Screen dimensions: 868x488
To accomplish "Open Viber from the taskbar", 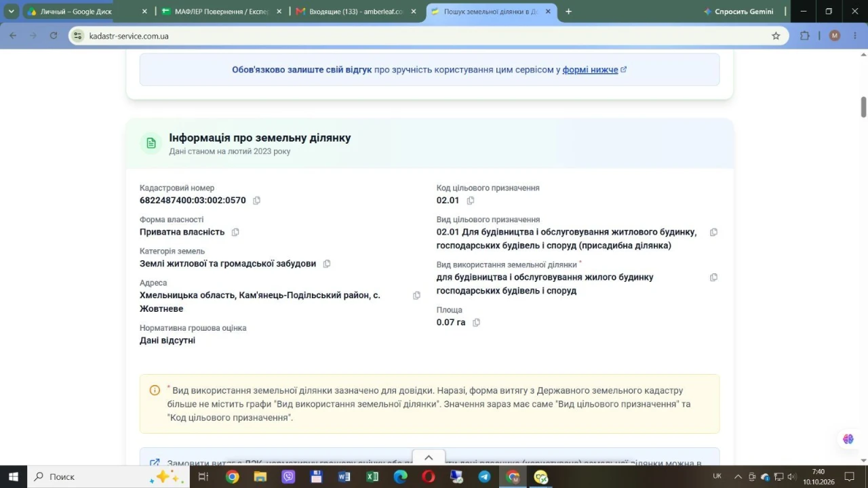I will [288, 476].
